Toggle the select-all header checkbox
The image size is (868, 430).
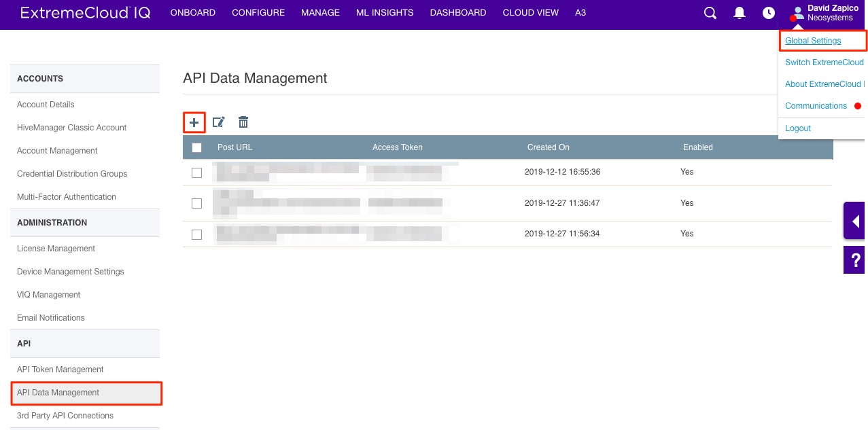click(197, 147)
